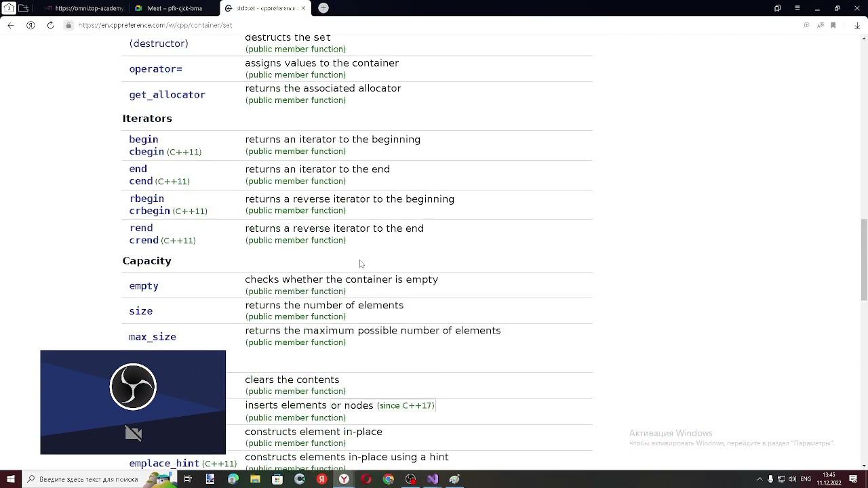
Task: Open a new browser tab
Action: [x=323, y=8]
